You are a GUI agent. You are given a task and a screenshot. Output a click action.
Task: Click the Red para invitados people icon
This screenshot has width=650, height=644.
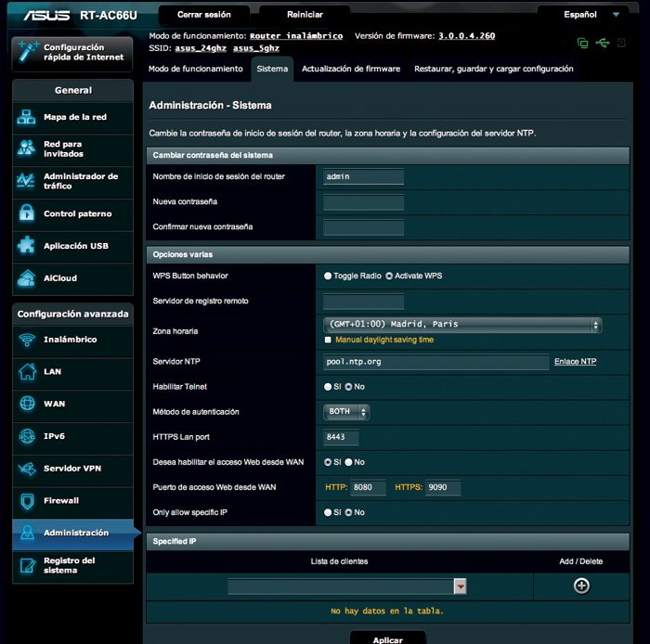26,148
